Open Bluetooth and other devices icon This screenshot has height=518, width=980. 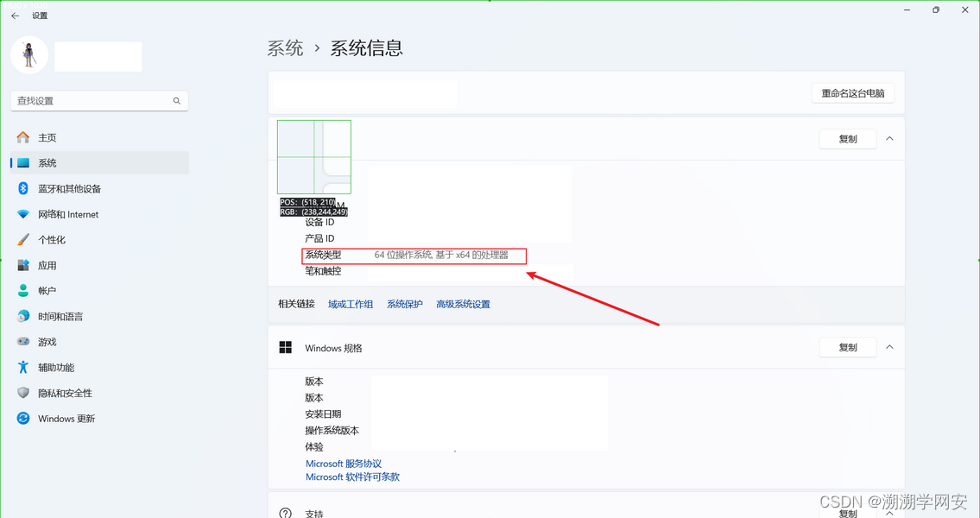click(23, 188)
